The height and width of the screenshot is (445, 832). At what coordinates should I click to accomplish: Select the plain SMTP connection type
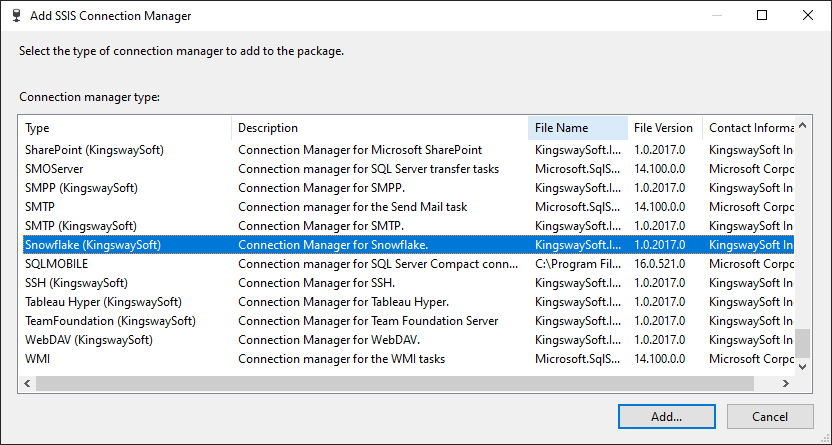point(409,207)
